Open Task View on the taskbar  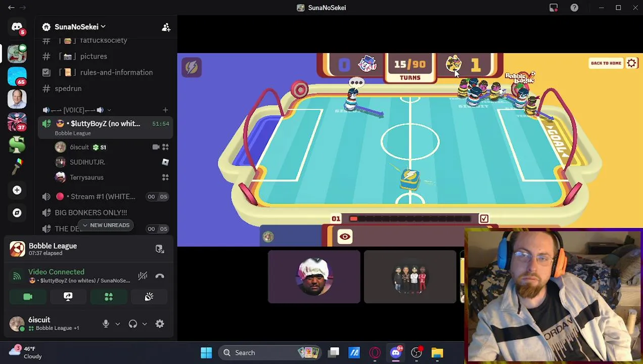coord(334,353)
